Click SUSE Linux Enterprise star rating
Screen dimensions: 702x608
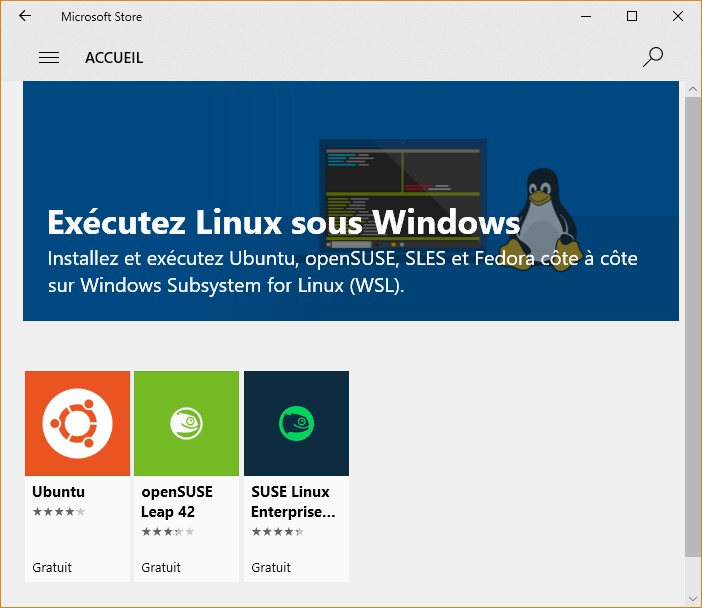tap(278, 532)
